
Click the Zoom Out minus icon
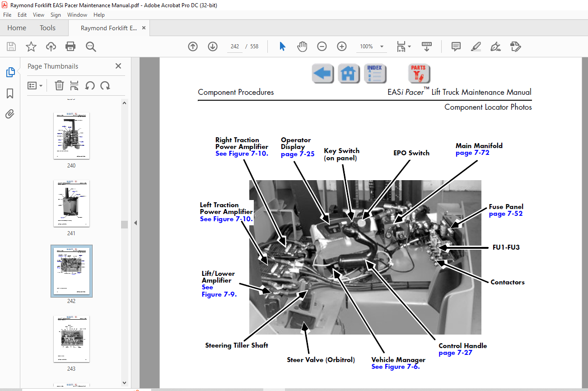tap(322, 47)
